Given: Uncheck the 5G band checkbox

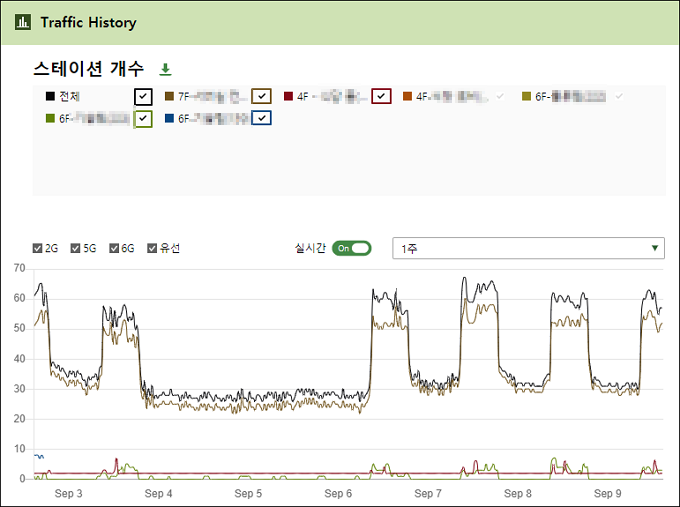Looking at the screenshot, I should pos(75,248).
